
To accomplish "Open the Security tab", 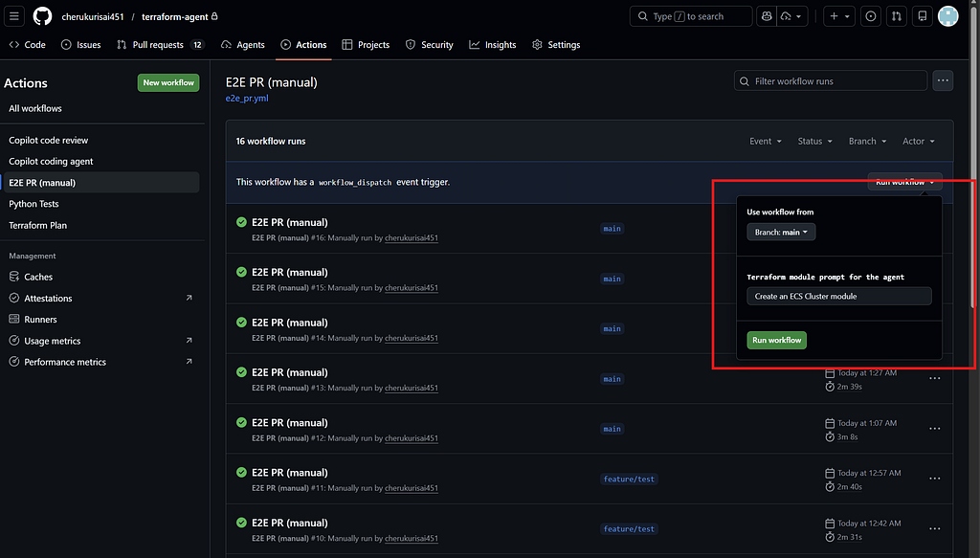I will coord(430,45).
